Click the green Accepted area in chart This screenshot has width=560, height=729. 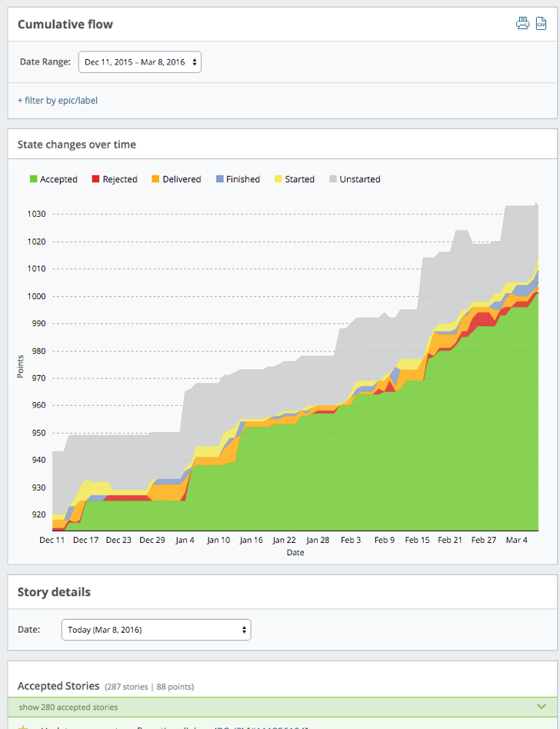coord(308,477)
